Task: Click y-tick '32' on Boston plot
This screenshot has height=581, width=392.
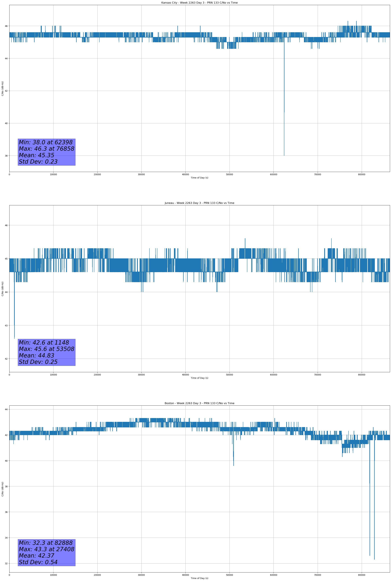Action: [6, 563]
